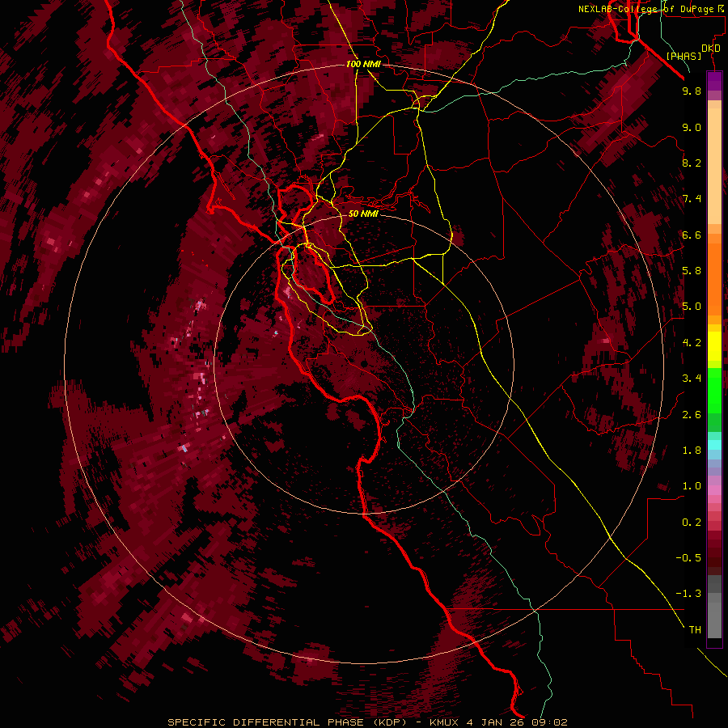Image resolution: width=728 pixels, height=728 pixels.
Task: Pick the bright yellow colorbar segment near 4.2
Action: coord(714,346)
